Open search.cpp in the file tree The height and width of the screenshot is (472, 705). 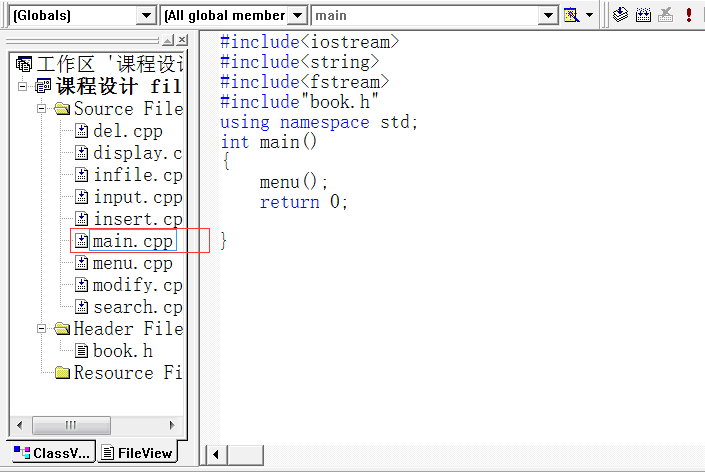[x=138, y=307]
